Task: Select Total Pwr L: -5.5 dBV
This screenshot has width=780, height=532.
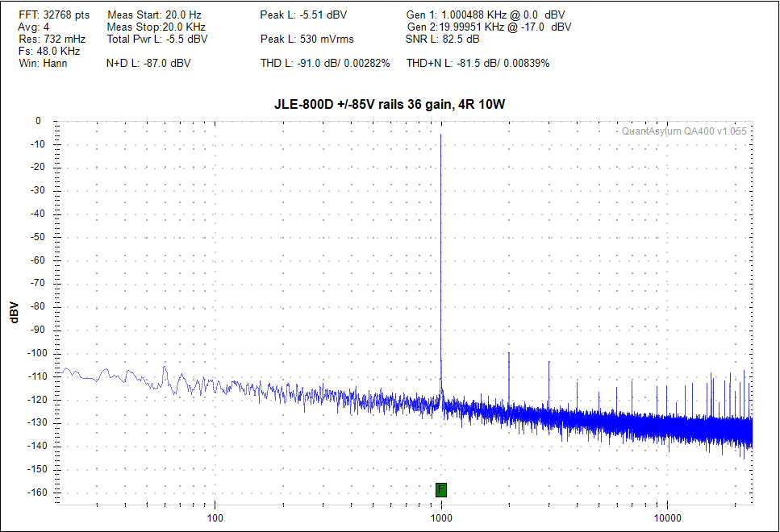Action: 157,39
